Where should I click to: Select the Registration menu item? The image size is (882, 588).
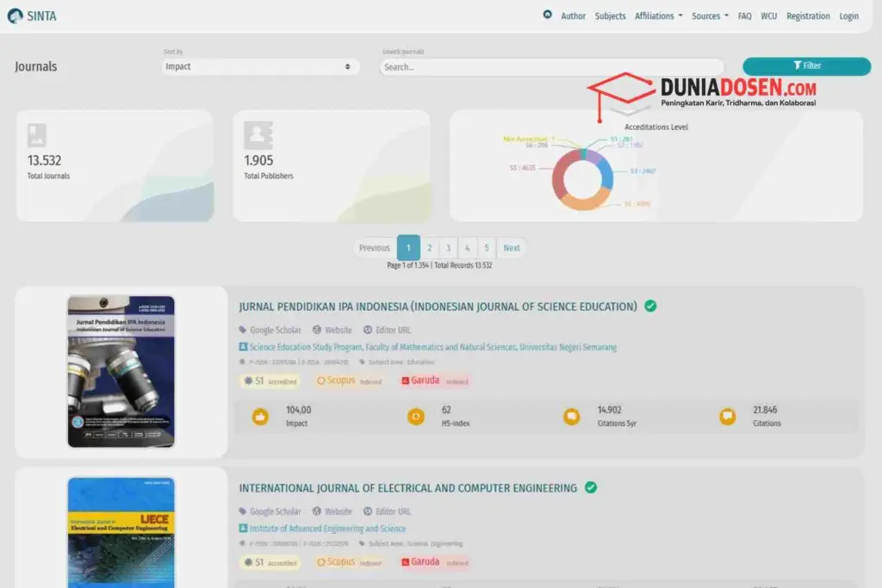pyautogui.click(x=808, y=15)
